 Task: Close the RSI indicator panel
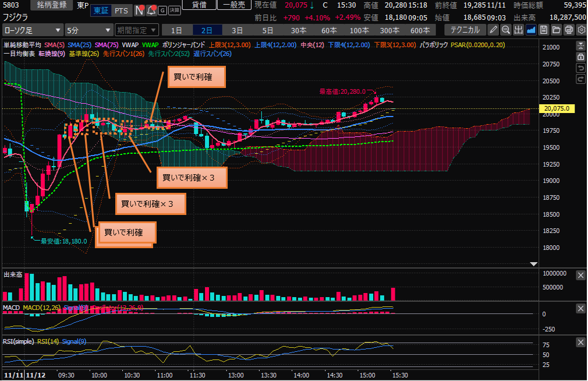[580, 342]
